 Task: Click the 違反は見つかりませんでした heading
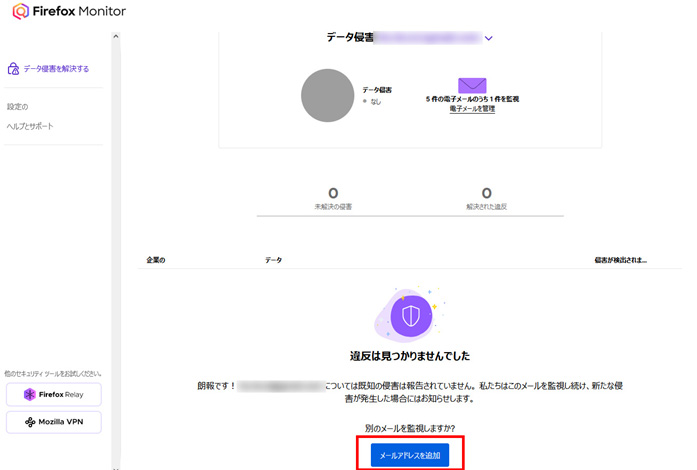tap(410, 356)
